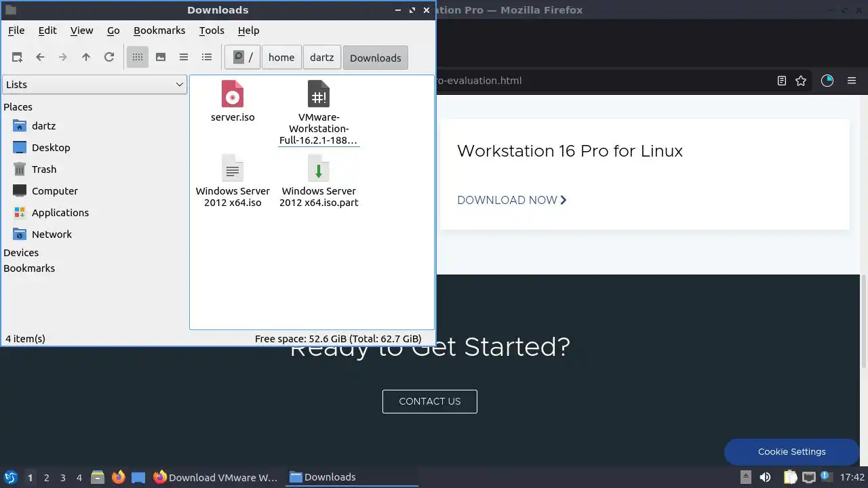Click the Bookmarks section header in sidebar
The height and width of the screenshot is (488, 868).
pyautogui.click(x=29, y=268)
